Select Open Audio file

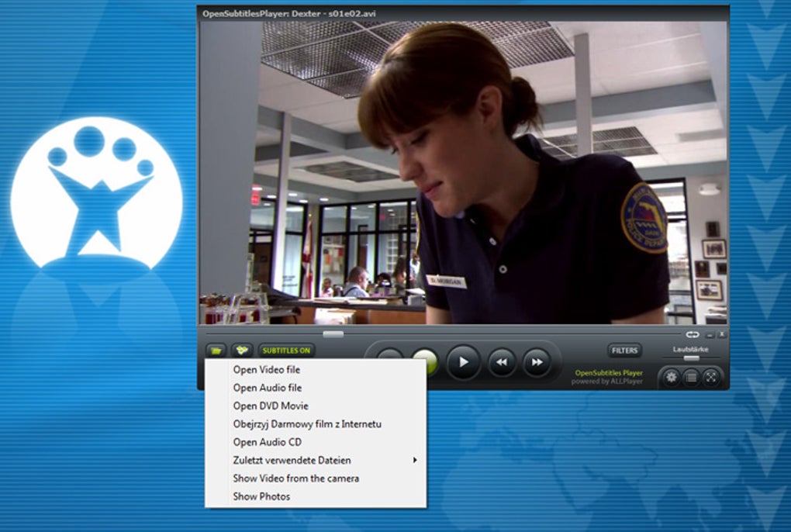coord(316,388)
